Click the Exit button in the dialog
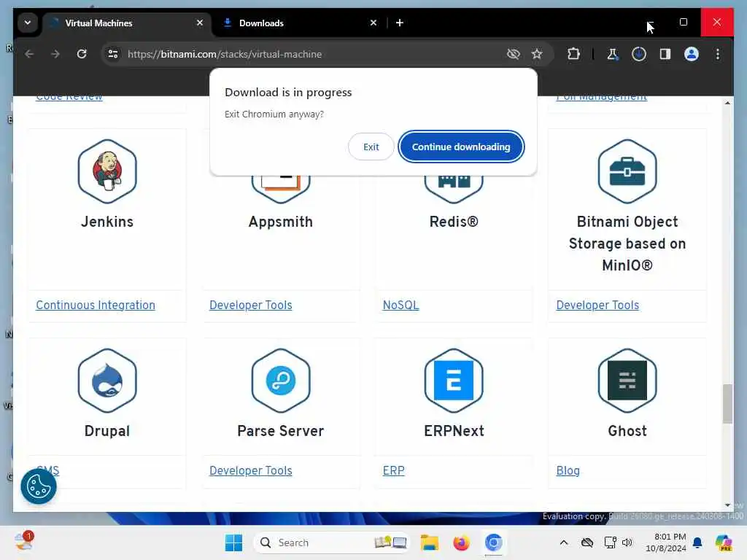Viewport: 747px width, 560px height. click(x=371, y=147)
